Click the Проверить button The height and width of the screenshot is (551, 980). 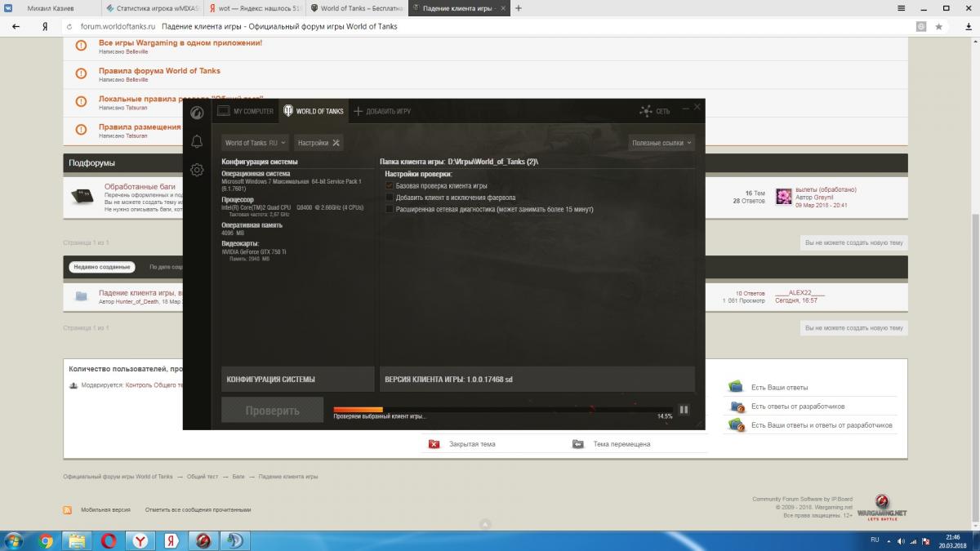tap(273, 411)
